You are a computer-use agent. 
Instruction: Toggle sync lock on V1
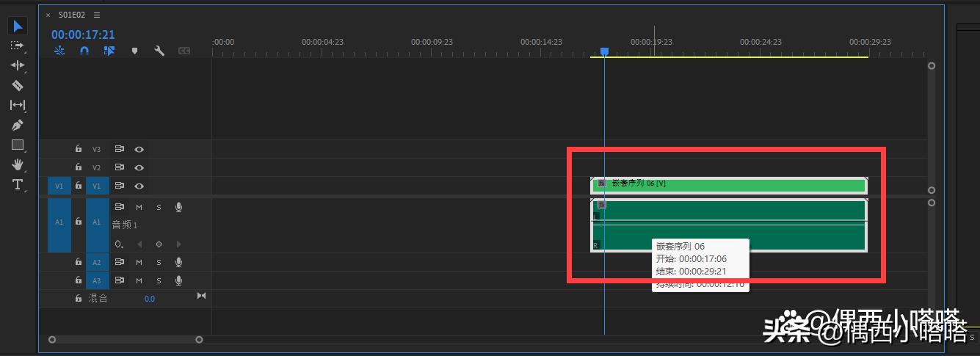120,186
